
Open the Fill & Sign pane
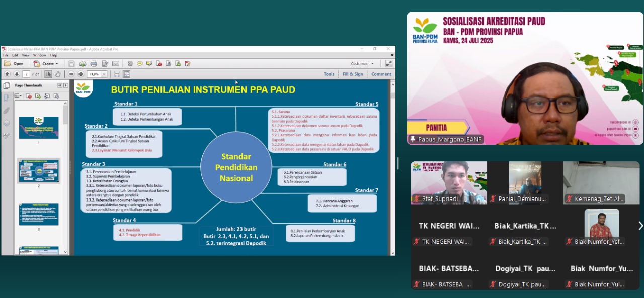pos(353,74)
